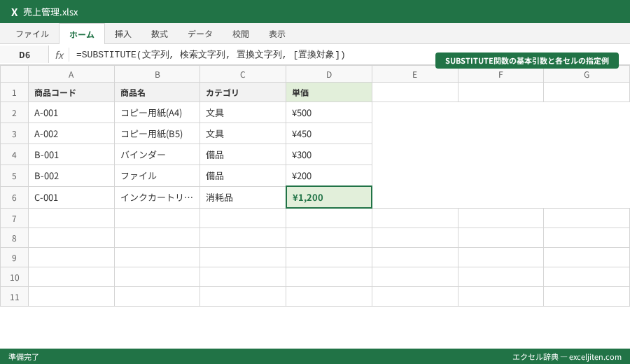Select cell containing A-001
Viewport: 630px width, 364px height.
[x=71, y=113]
